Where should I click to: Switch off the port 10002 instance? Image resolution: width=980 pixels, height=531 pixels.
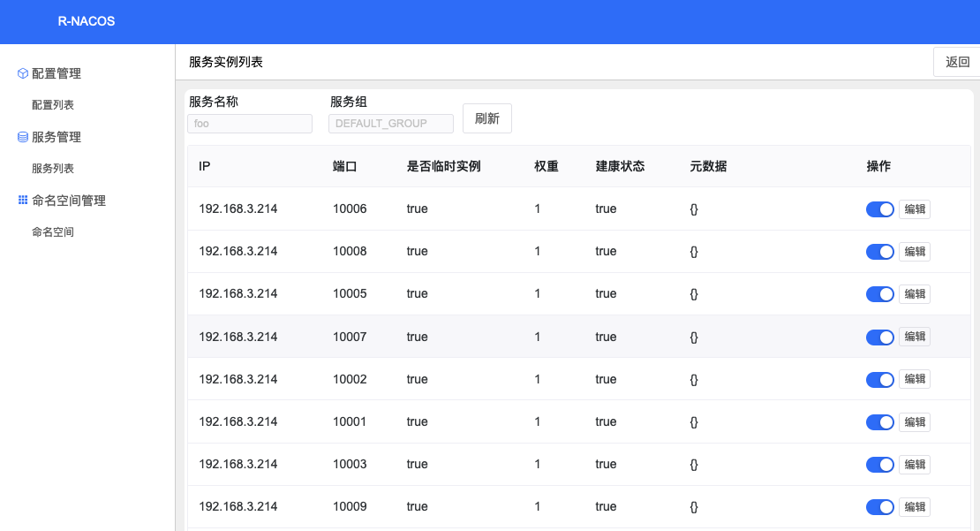tap(880, 380)
